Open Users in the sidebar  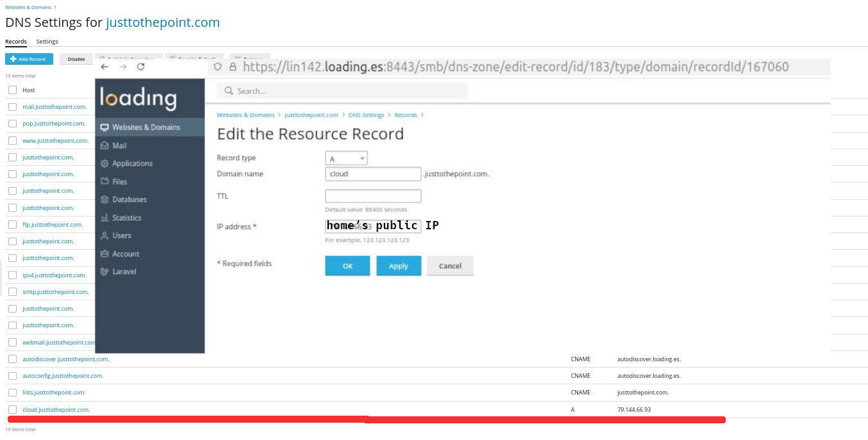click(121, 236)
